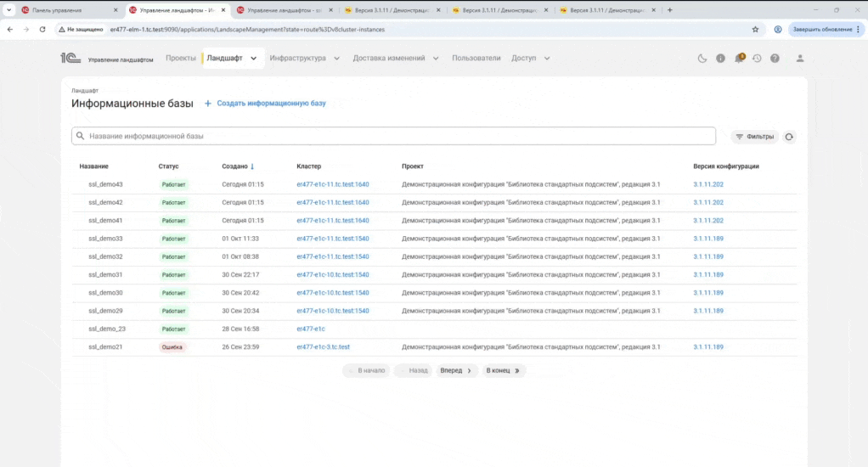Viewport: 868px width, 467px height.
Task: Open help question mark icon
Action: [775, 58]
